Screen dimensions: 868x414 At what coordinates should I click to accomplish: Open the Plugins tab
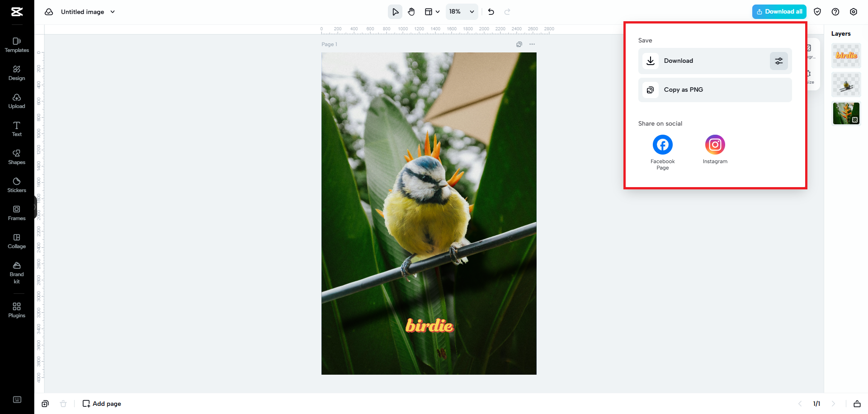17,310
